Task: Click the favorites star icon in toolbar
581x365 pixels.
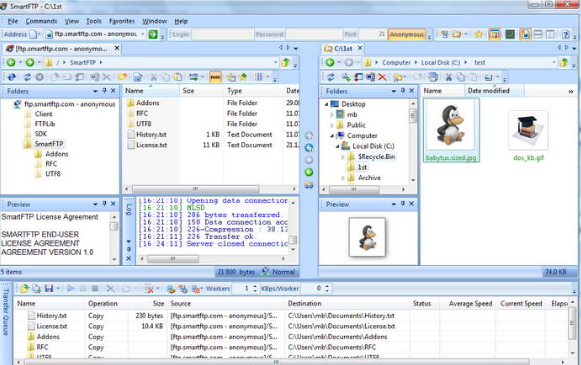Action: point(478,34)
